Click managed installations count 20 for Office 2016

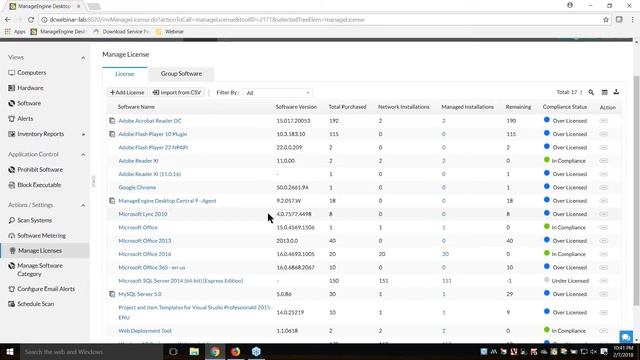tap(445, 254)
